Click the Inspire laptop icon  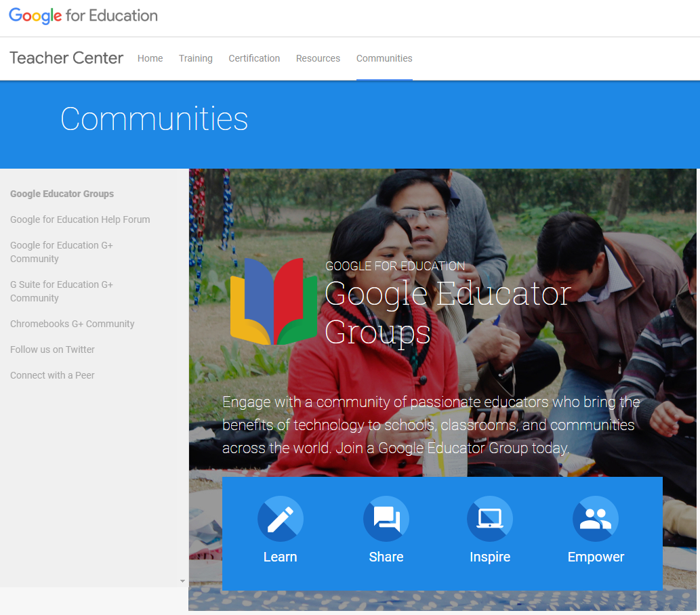(x=490, y=519)
